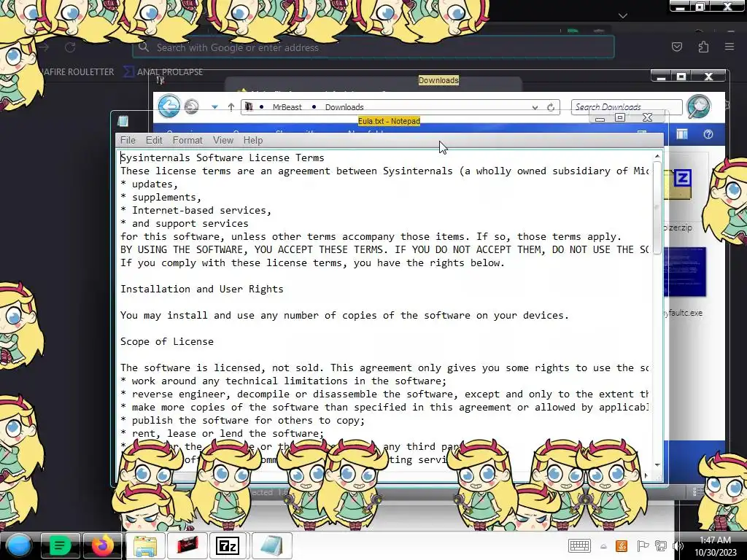Expand the Explorer address bar history dropdown

535,108
